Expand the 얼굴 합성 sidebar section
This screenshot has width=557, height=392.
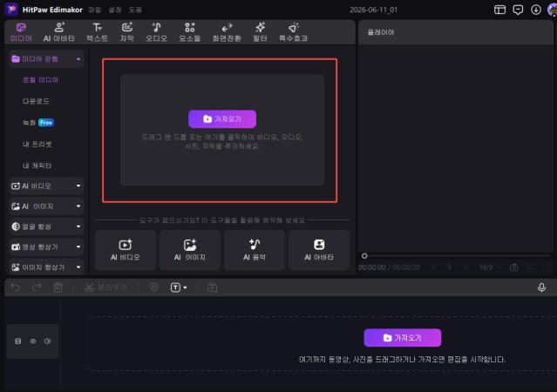(46, 226)
